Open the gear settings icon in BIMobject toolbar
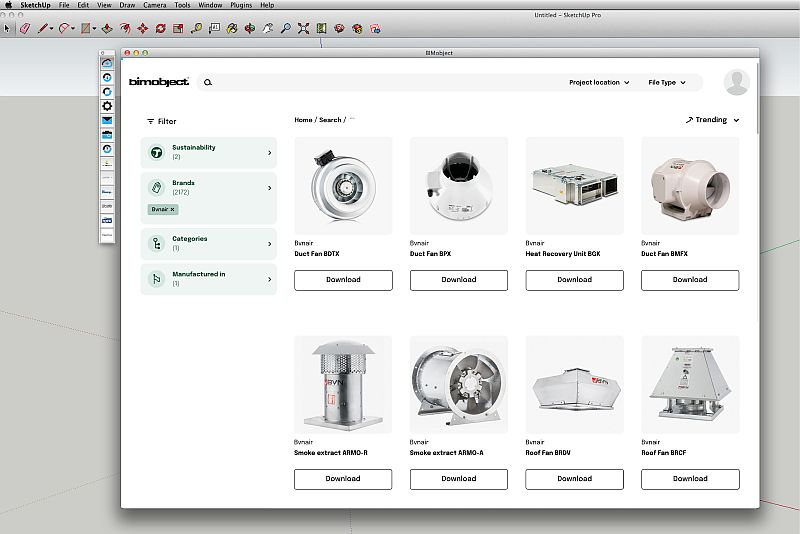 107,106
